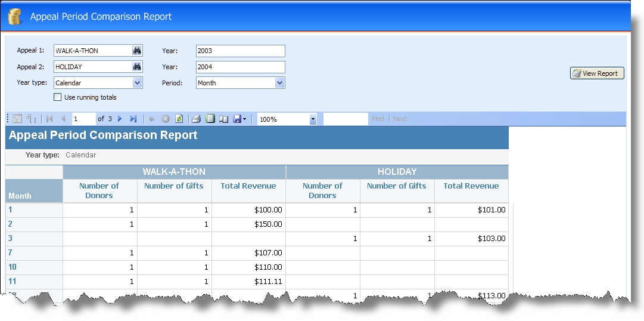Expand the Period dropdown
This screenshot has width=644, height=321.
[x=279, y=83]
